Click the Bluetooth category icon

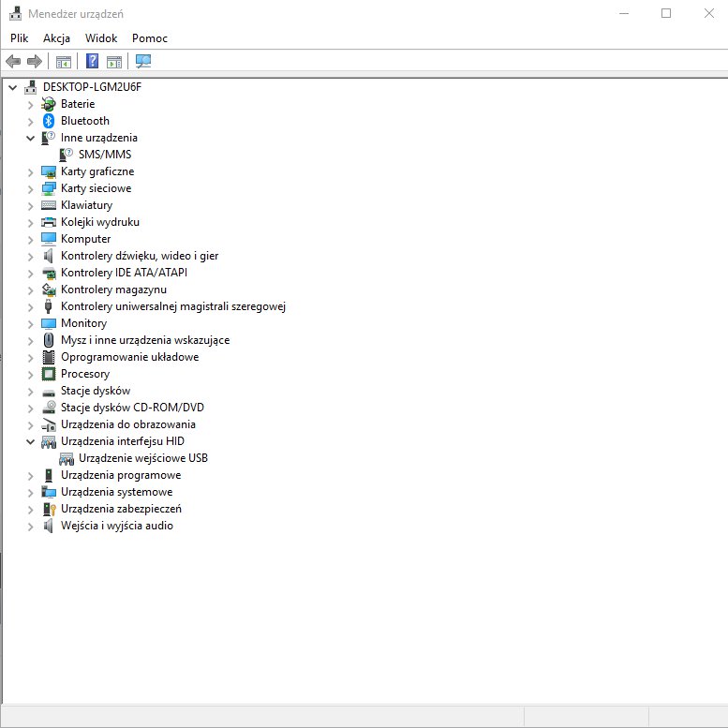click(x=49, y=121)
